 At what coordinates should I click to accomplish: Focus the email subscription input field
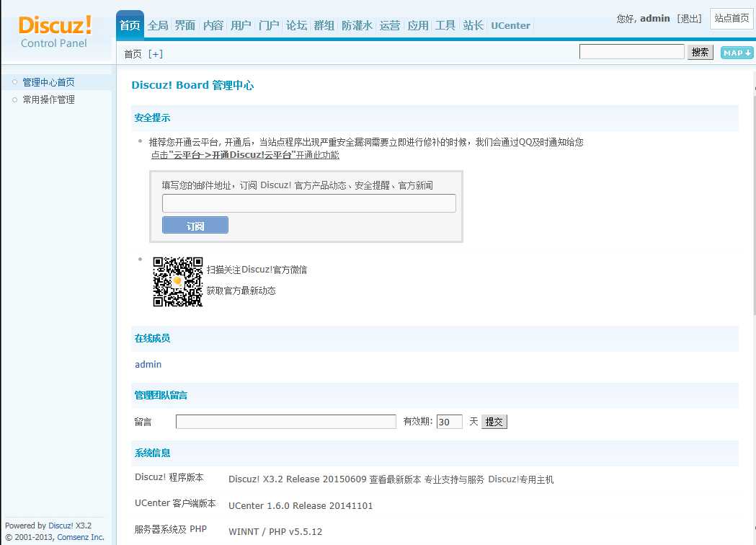click(309, 203)
